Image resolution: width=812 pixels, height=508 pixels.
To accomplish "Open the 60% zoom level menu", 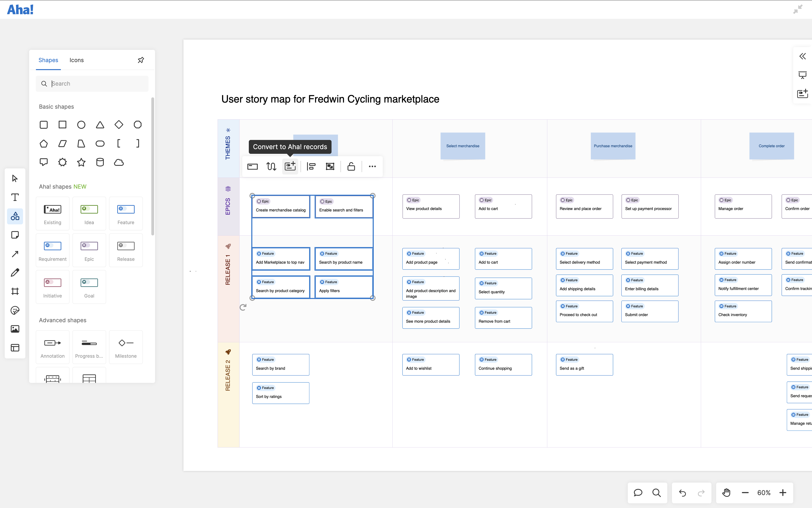I will coord(764,493).
